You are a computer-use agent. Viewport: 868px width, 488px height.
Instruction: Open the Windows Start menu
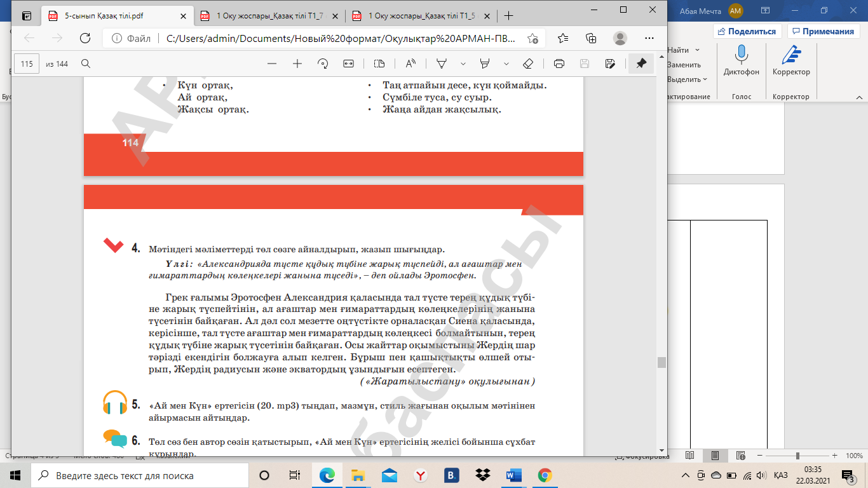pos(15,475)
